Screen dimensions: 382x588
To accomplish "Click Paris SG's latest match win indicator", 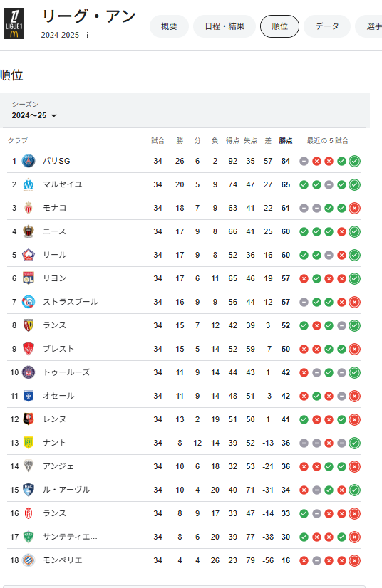I will point(354,162).
